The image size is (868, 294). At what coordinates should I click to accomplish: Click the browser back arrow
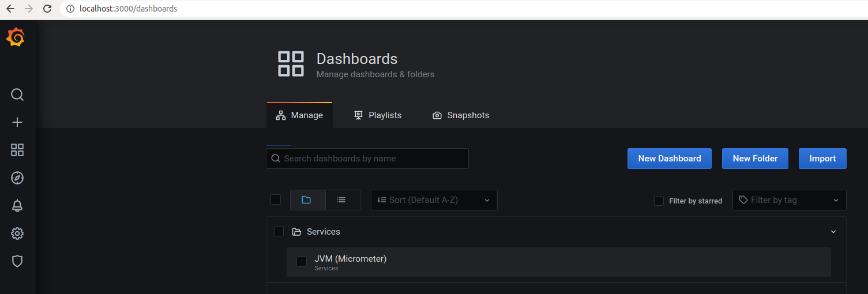click(x=10, y=9)
